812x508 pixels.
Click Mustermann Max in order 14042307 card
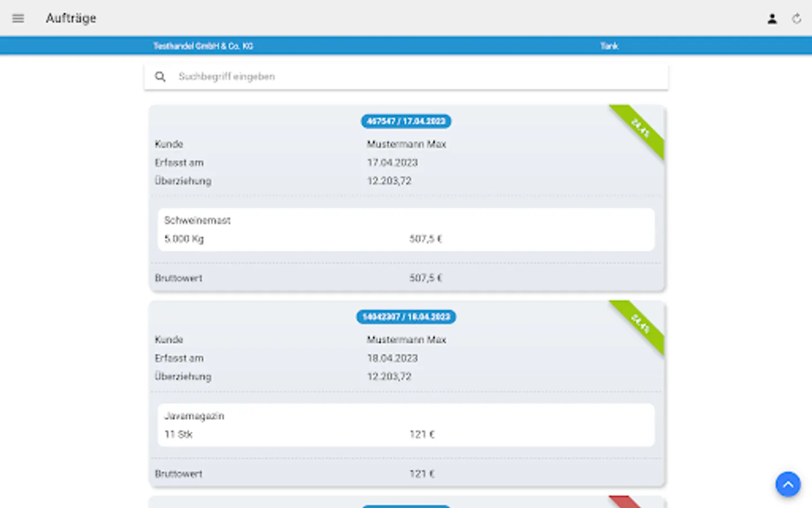click(x=407, y=339)
